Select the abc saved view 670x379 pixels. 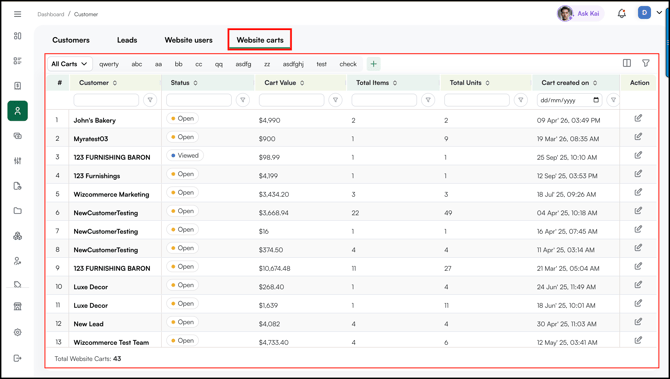point(137,64)
